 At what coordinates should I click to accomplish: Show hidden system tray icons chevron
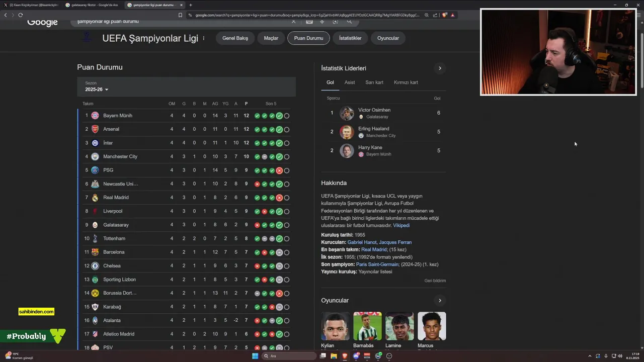tap(590, 356)
